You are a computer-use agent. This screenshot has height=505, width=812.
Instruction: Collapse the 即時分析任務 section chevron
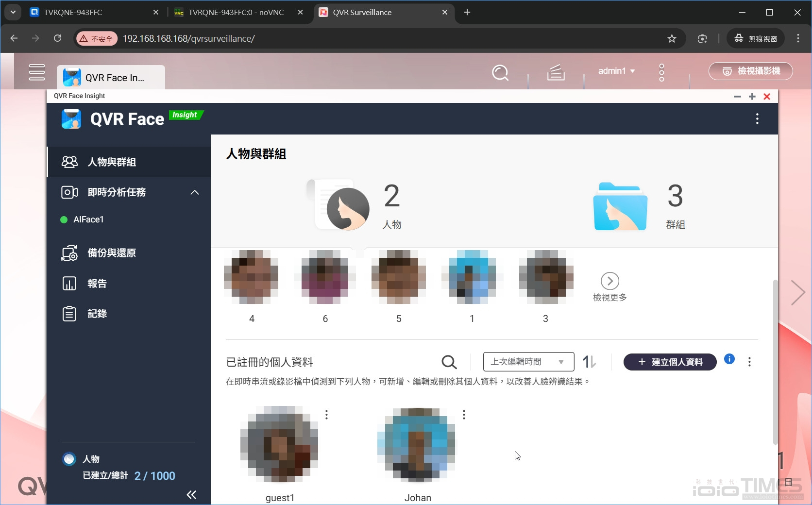pos(194,192)
